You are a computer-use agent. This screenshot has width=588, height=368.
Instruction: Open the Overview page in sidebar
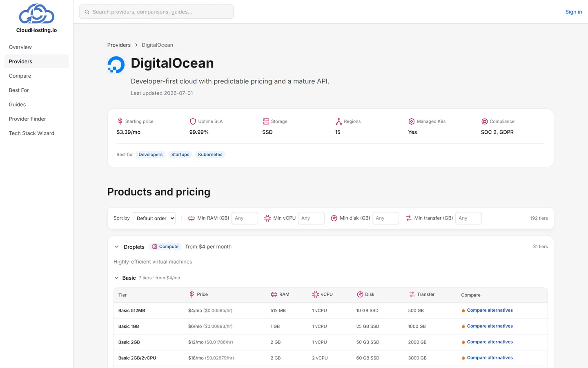click(36, 47)
